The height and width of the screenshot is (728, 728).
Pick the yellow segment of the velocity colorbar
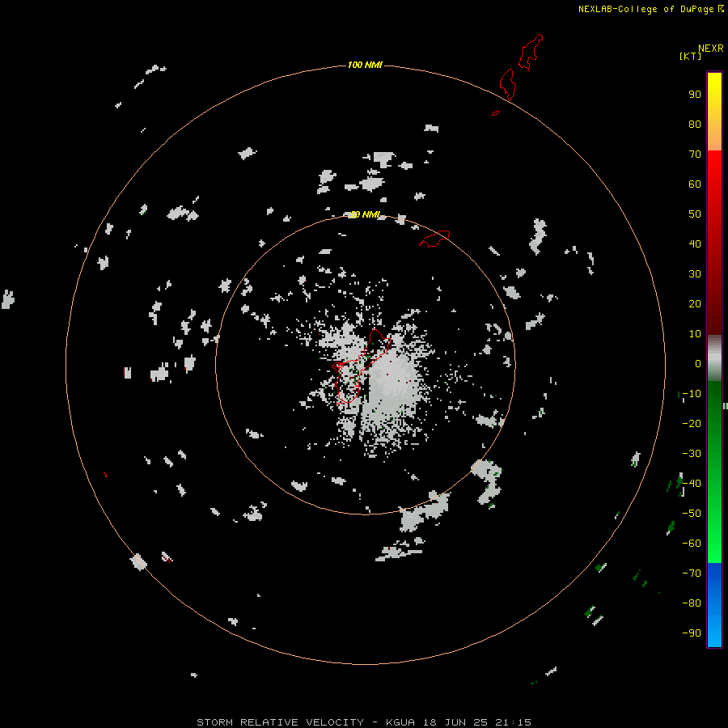click(x=714, y=112)
